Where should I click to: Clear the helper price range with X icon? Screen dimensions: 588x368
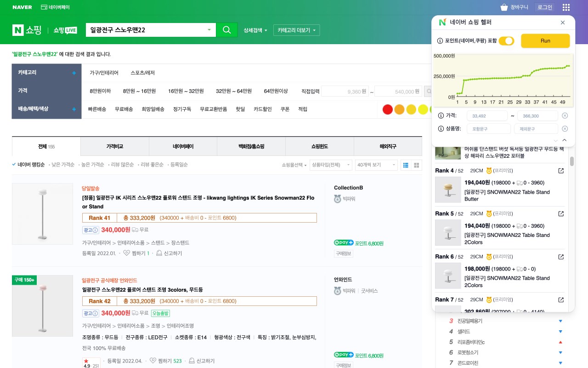[565, 116]
